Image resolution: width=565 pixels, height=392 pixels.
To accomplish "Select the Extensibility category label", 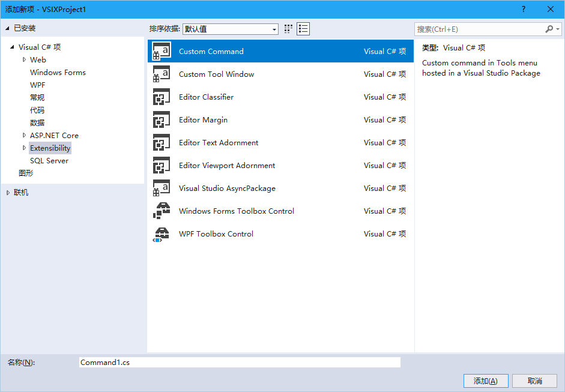I will click(50, 148).
